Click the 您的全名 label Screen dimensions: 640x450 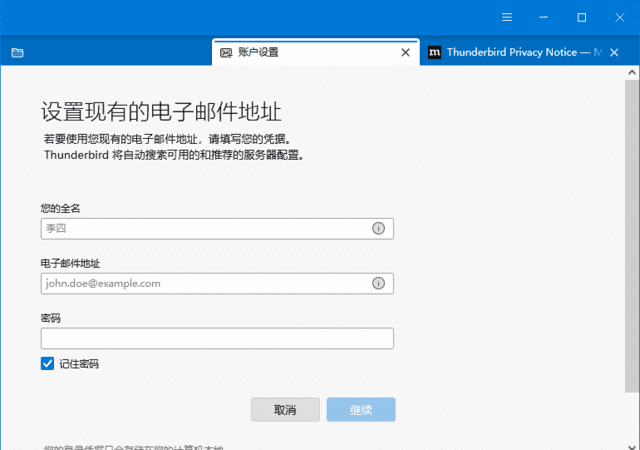point(60,208)
